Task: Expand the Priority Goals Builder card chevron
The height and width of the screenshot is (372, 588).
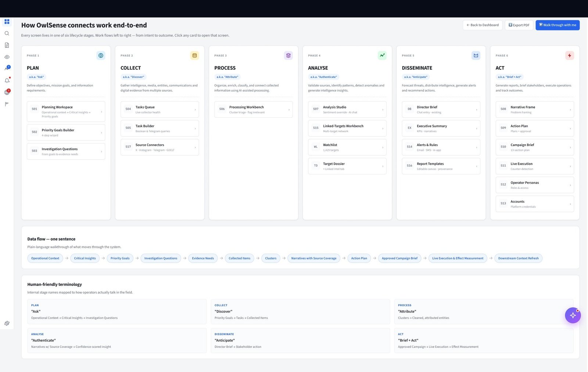Action: [x=101, y=132]
